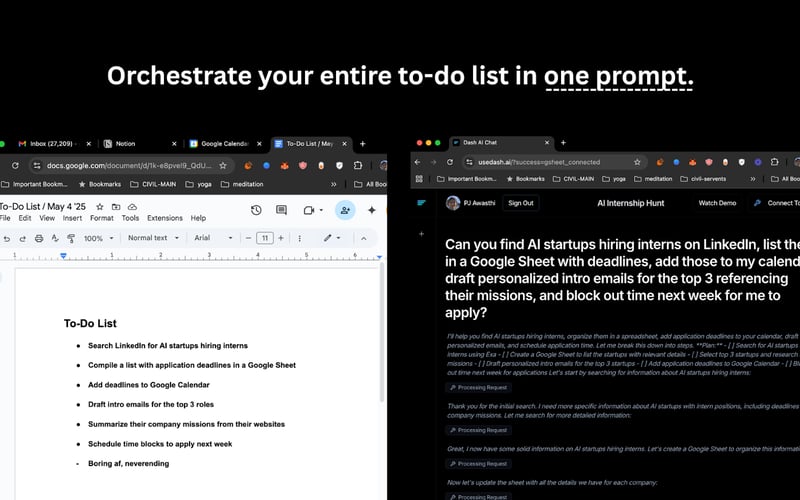The height and width of the screenshot is (500, 800).
Task: Open the Extensions puzzle icon in Docs window
Action: point(358,165)
